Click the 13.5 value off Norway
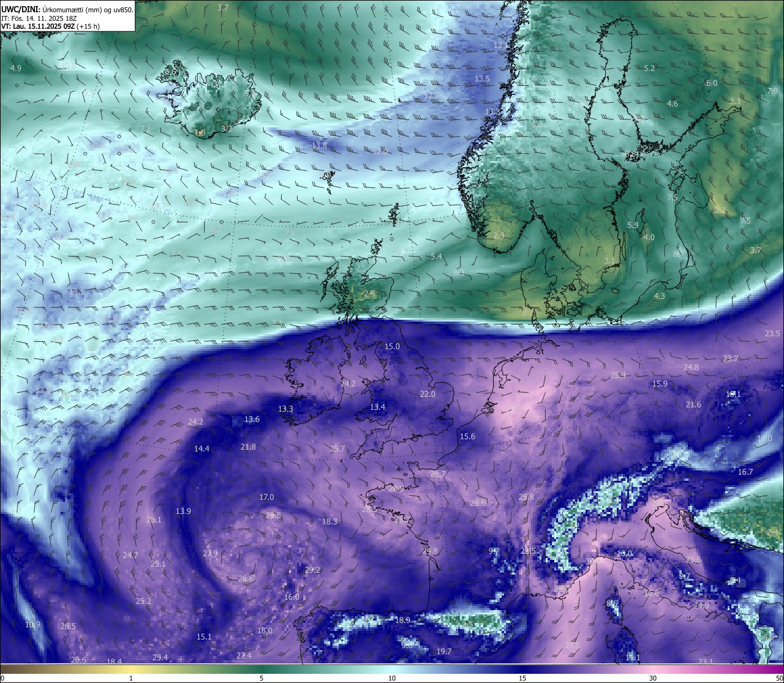 (x=483, y=78)
